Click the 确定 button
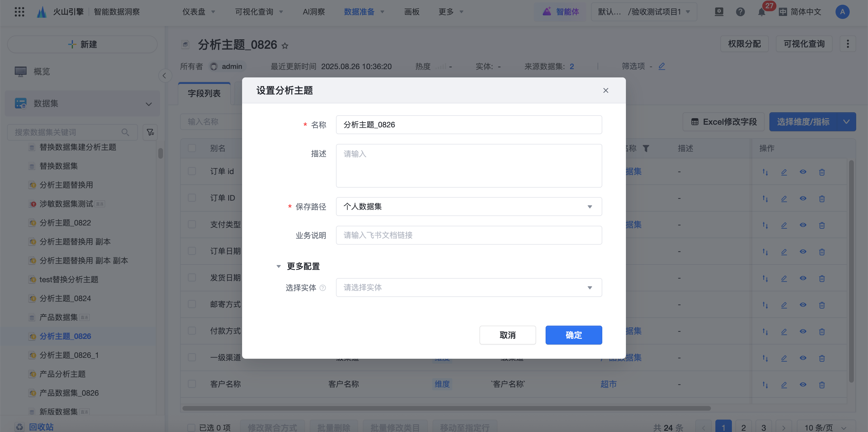868x432 pixels. [x=573, y=335]
